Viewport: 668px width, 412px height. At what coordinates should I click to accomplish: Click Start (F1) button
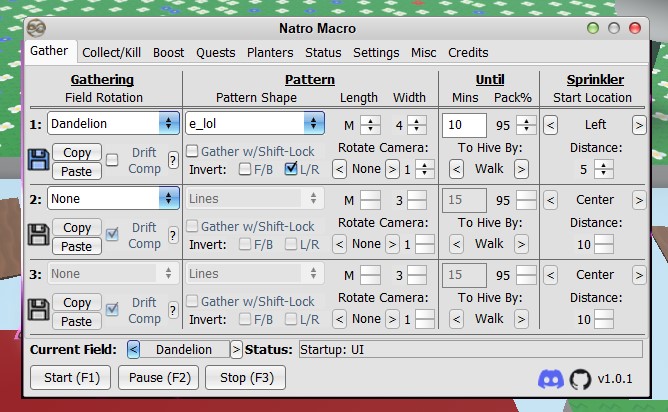(71, 378)
